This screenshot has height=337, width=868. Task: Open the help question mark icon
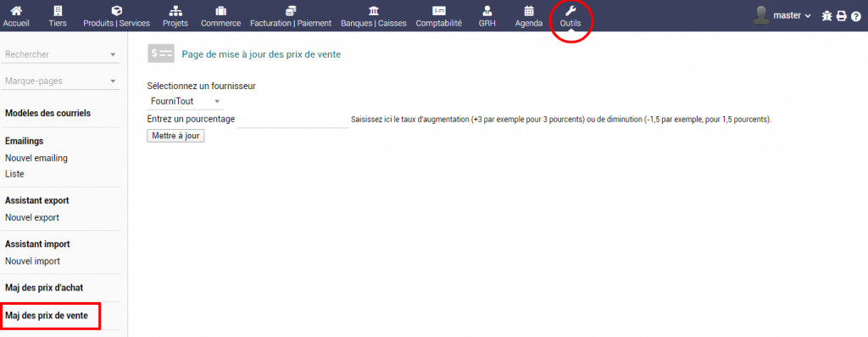(856, 16)
